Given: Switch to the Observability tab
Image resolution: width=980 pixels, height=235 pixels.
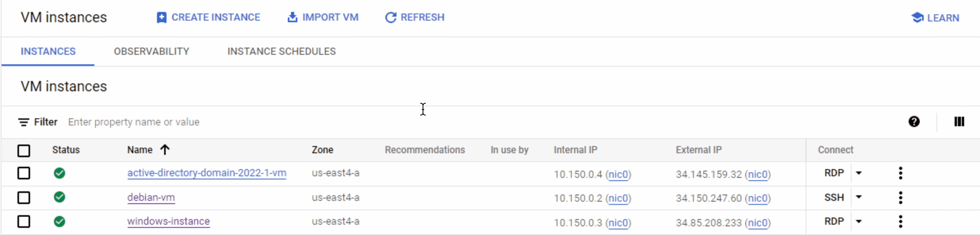Looking at the screenshot, I should 151,52.
